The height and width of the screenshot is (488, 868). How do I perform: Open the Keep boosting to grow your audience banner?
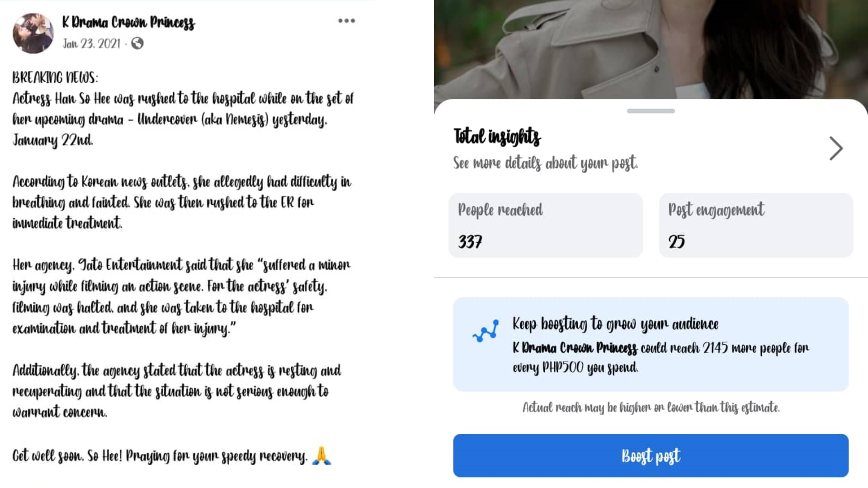[x=651, y=344]
